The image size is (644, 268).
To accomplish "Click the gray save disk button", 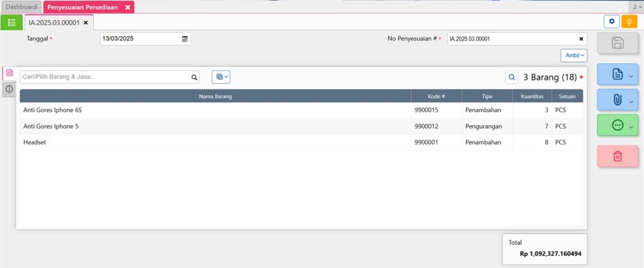I will pos(617,43).
